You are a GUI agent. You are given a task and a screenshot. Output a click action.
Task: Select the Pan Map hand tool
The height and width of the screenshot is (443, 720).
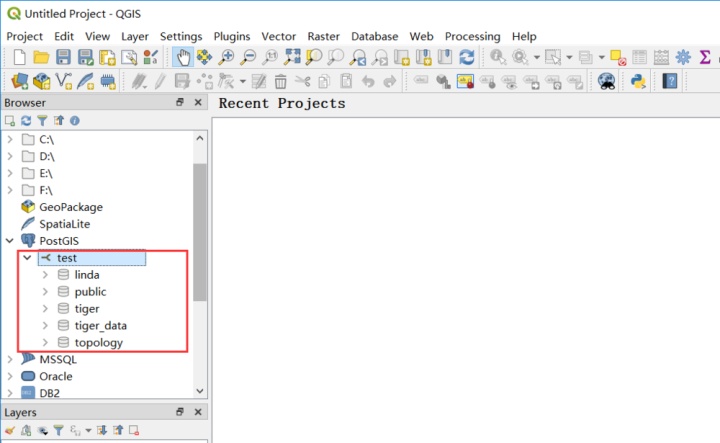pos(183,57)
